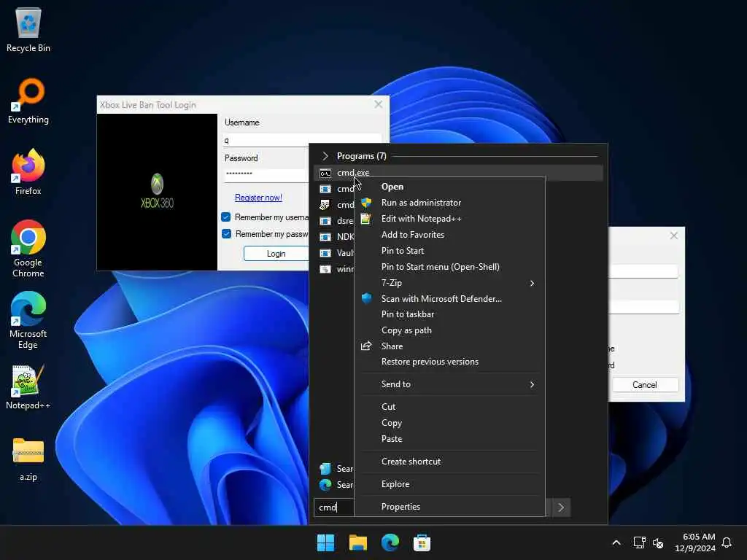747x560 pixels.
Task: Click the Vault result icon in Programs list
Action: (x=325, y=253)
